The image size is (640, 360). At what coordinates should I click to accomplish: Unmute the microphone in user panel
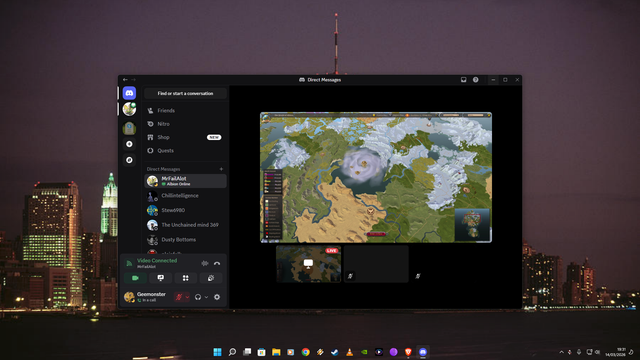[179, 297]
